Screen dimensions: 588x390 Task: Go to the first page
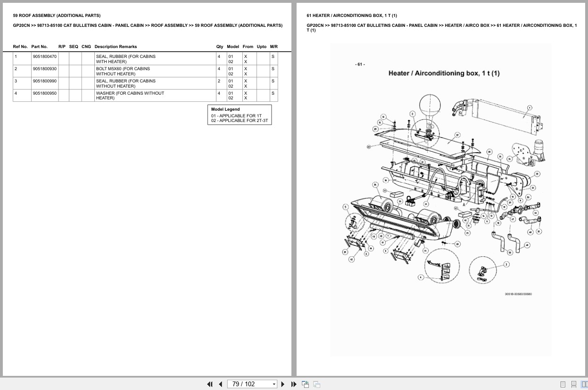[210, 384]
